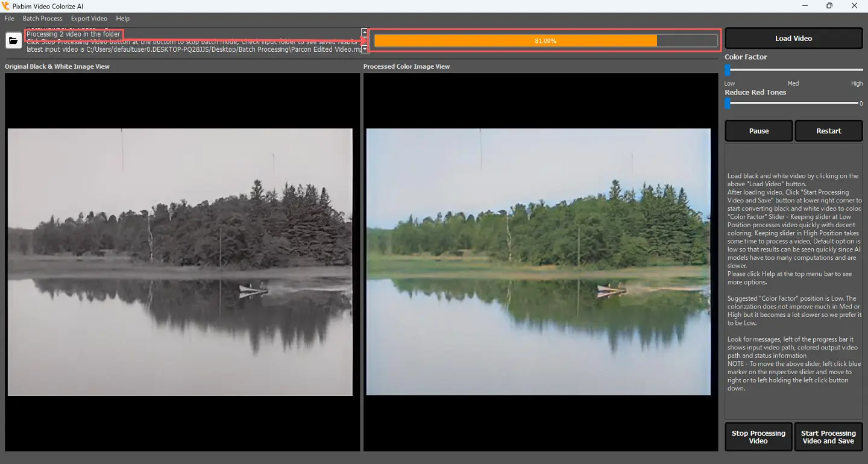The image size is (868, 464).
Task: Minimize the Pixbim window
Action: pos(805,6)
